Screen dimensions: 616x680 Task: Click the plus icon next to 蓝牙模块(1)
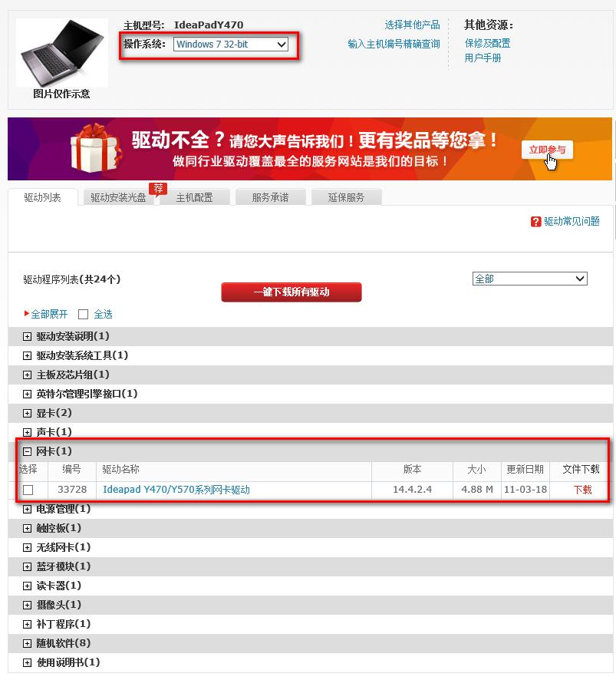27,567
